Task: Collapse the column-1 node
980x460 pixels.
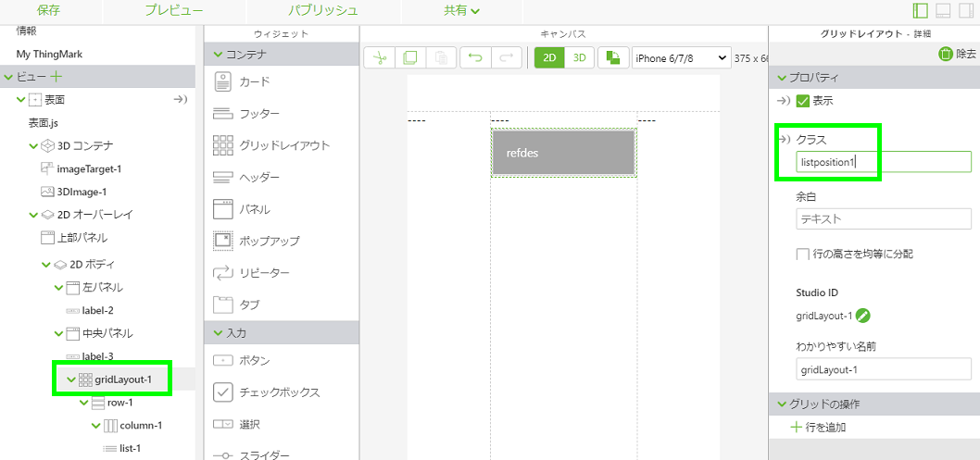Action: point(95,426)
